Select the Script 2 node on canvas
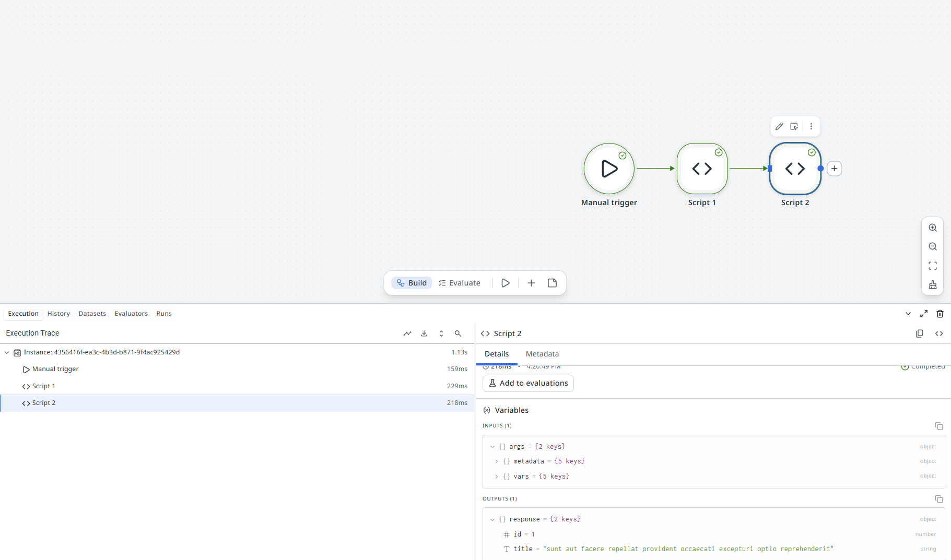 [x=795, y=169]
